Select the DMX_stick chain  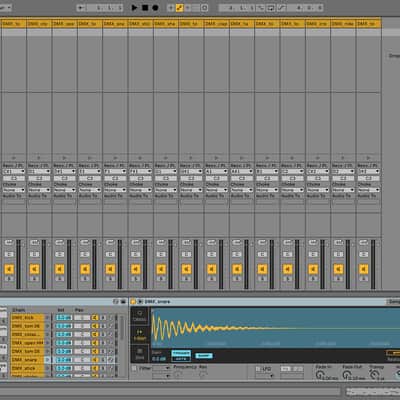tap(27, 368)
